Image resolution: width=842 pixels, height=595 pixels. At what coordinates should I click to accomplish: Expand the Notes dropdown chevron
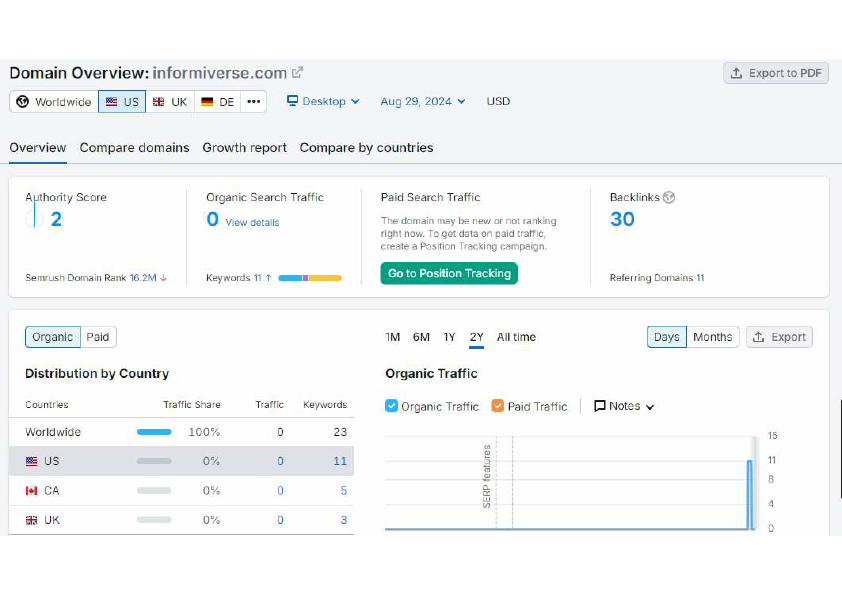coord(650,407)
